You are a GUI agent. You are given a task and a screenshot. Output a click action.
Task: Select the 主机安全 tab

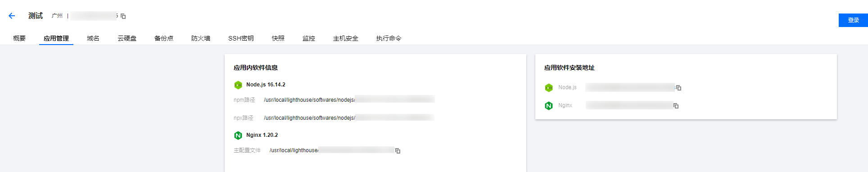point(346,38)
